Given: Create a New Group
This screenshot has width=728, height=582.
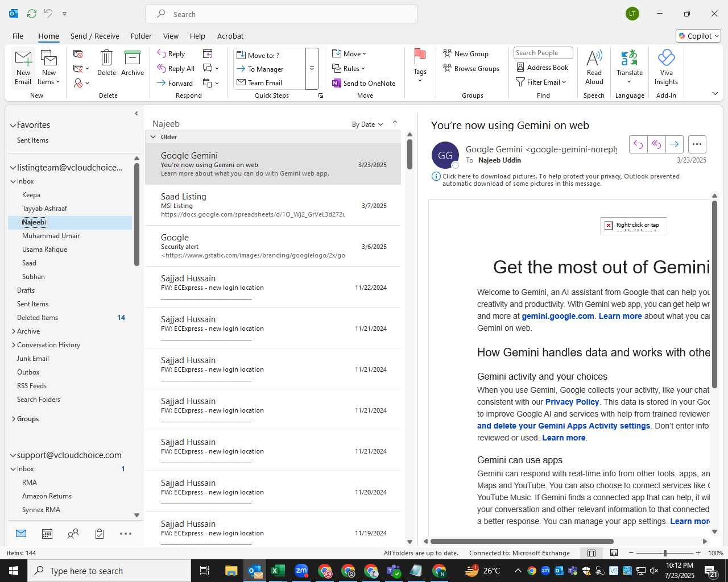Looking at the screenshot, I should pos(466,53).
